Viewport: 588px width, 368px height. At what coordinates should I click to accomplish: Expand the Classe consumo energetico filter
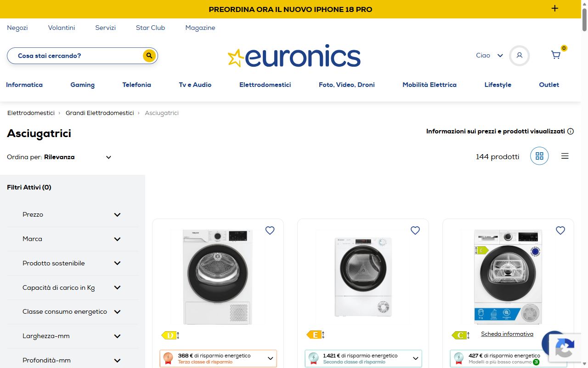point(72,311)
